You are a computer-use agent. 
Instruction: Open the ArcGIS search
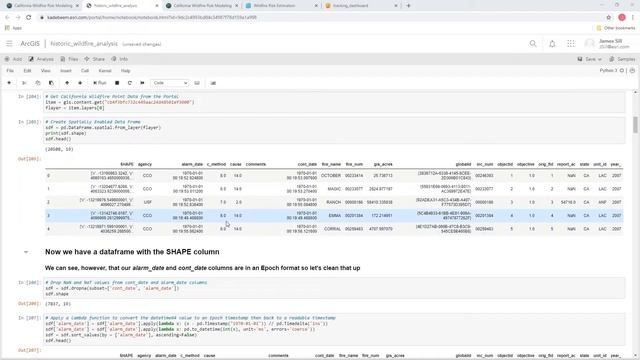533,44
